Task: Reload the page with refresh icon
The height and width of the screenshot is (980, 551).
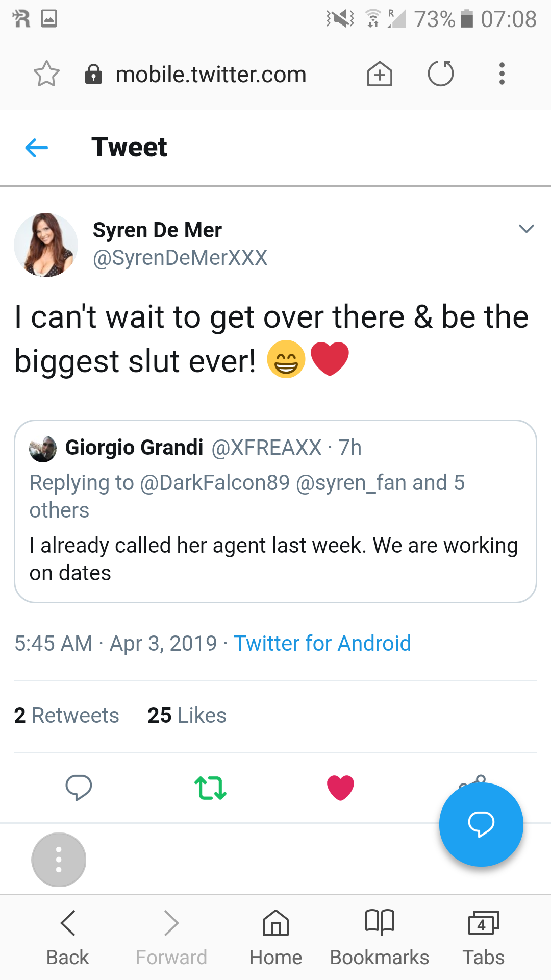Action: click(441, 74)
